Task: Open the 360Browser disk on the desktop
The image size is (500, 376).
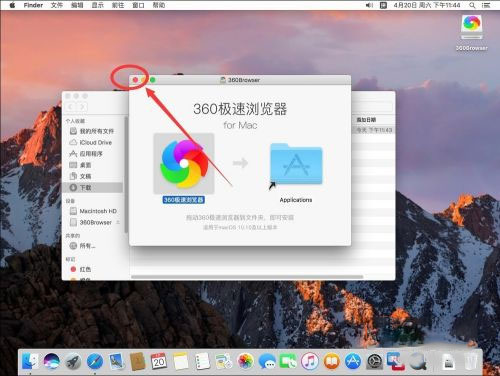Action: point(471,28)
